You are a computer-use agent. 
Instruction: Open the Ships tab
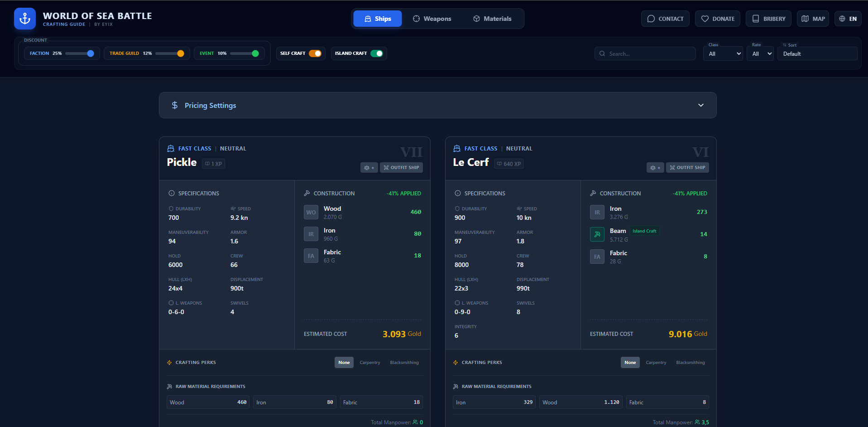coord(378,19)
